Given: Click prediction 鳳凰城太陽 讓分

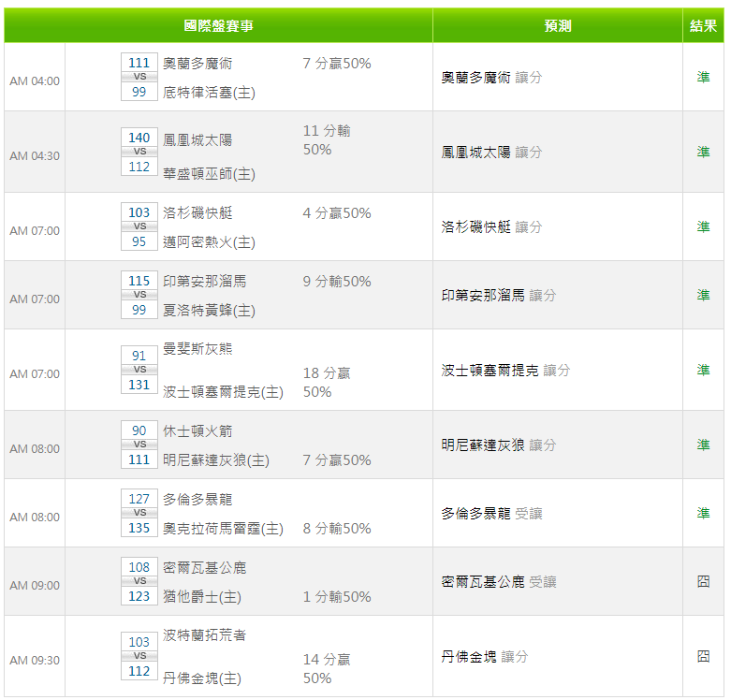Looking at the screenshot, I should 491,152.
